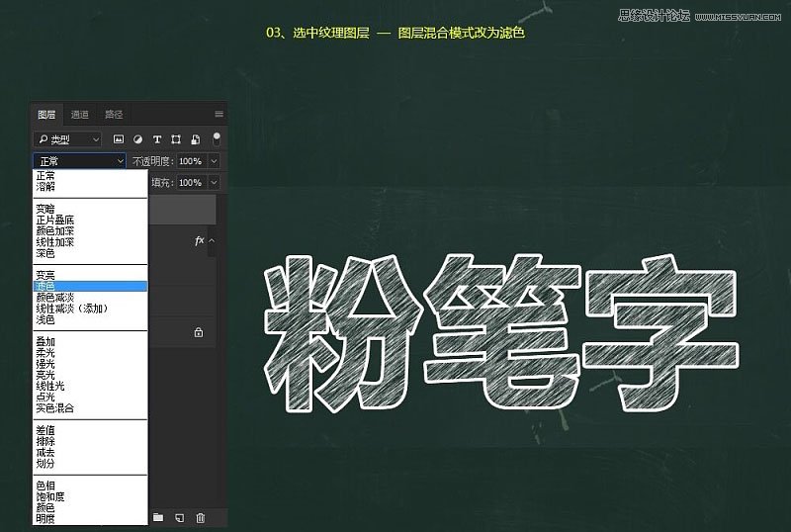Choose 叠加 blend mode

coord(90,342)
